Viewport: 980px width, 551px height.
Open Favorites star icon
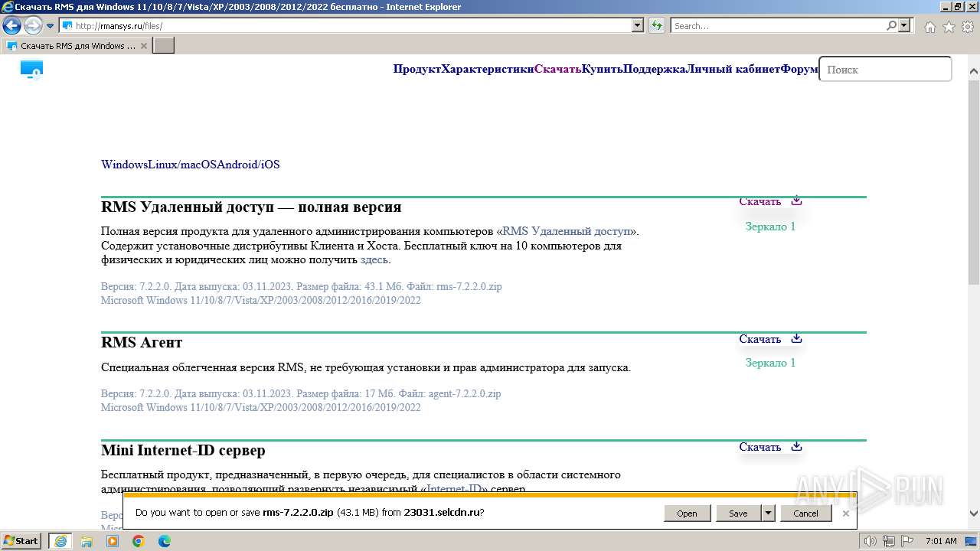pos(949,27)
